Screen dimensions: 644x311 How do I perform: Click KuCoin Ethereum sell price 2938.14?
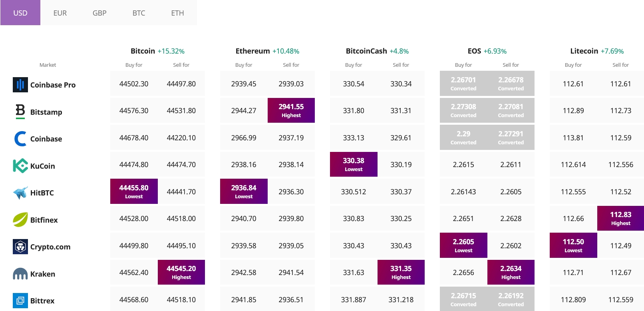[x=291, y=165]
